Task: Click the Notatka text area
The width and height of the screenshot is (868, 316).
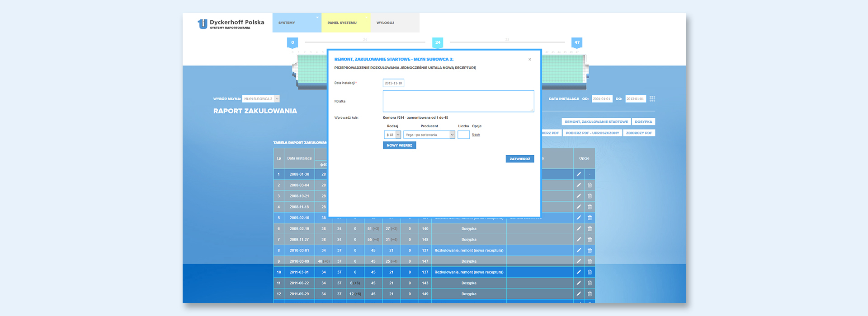Action: pos(458,101)
